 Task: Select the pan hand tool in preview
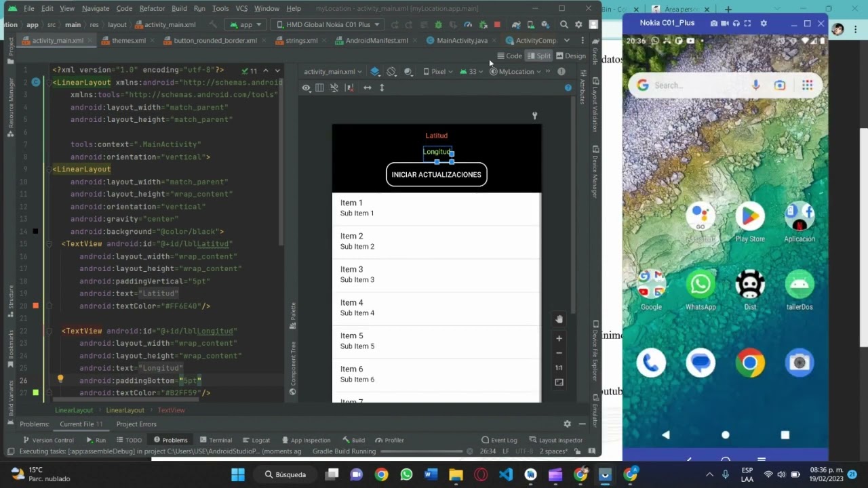pyautogui.click(x=559, y=319)
